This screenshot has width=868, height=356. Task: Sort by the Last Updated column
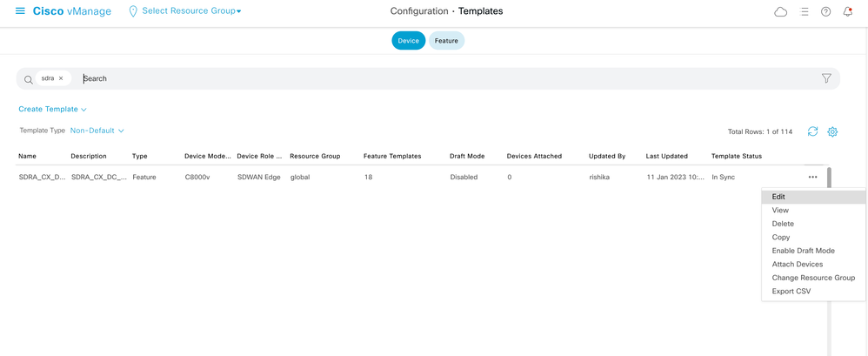667,156
